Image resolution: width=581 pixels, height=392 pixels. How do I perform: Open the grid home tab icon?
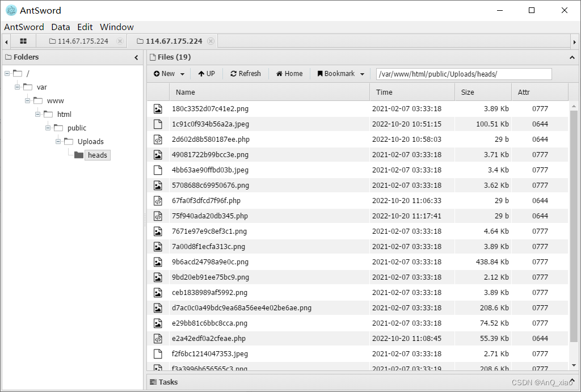(x=23, y=41)
